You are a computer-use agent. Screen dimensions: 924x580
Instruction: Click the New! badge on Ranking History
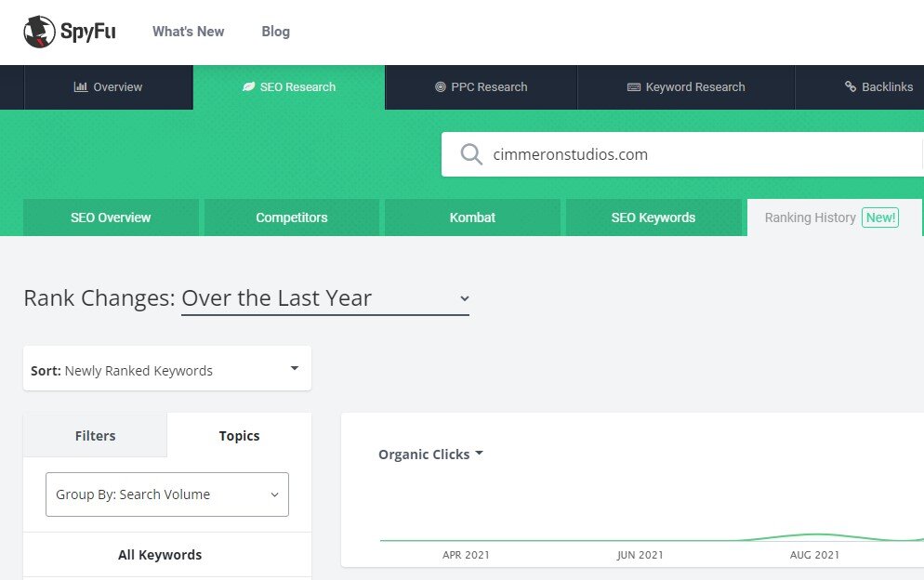[x=880, y=217]
